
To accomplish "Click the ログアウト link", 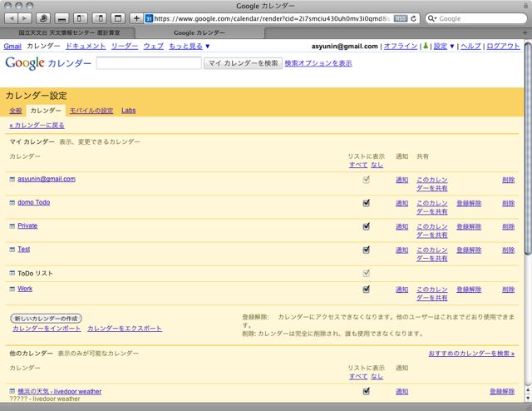I will (503, 47).
